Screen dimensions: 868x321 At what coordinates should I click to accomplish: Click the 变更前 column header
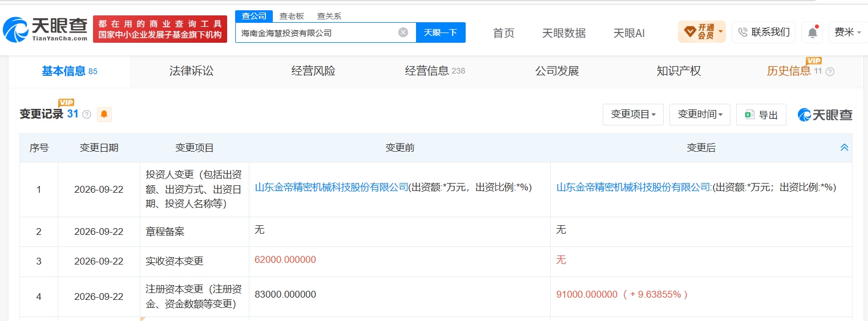point(399,148)
